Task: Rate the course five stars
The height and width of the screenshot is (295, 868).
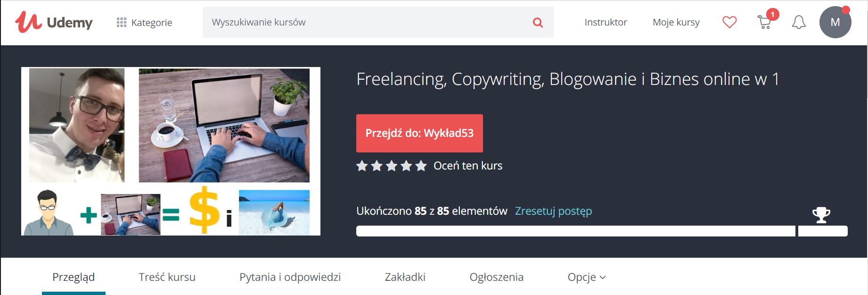Action: (x=421, y=166)
